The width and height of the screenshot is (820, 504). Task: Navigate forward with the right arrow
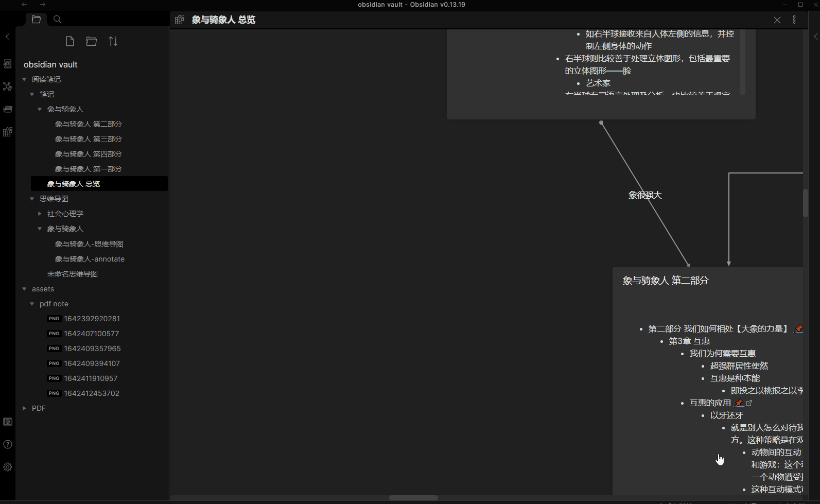43,5
